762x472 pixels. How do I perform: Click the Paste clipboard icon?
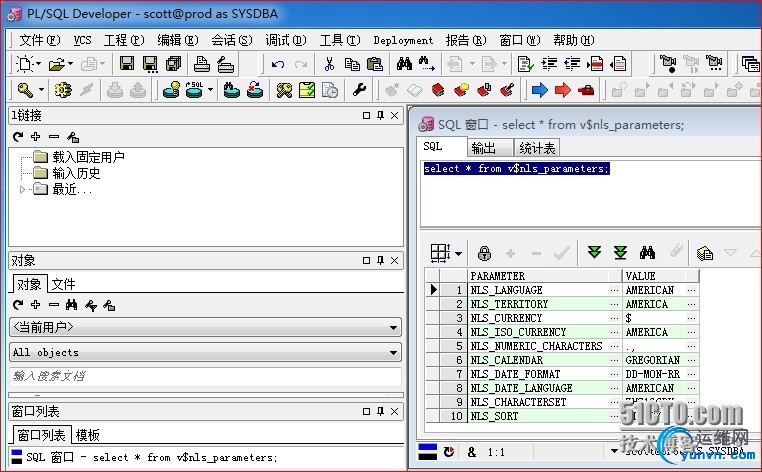[375, 64]
